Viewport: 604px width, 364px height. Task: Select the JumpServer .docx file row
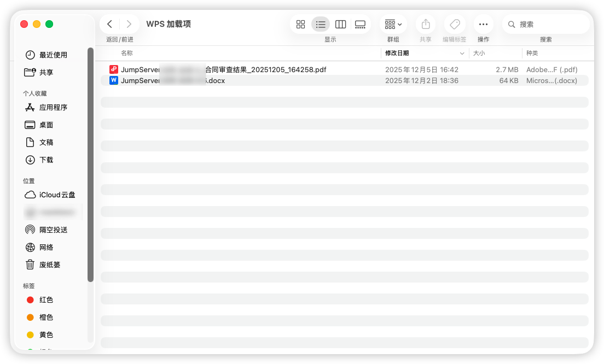344,80
